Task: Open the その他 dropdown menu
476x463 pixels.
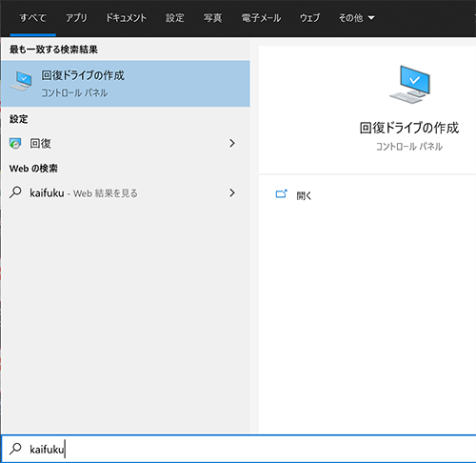Action: click(x=357, y=18)
